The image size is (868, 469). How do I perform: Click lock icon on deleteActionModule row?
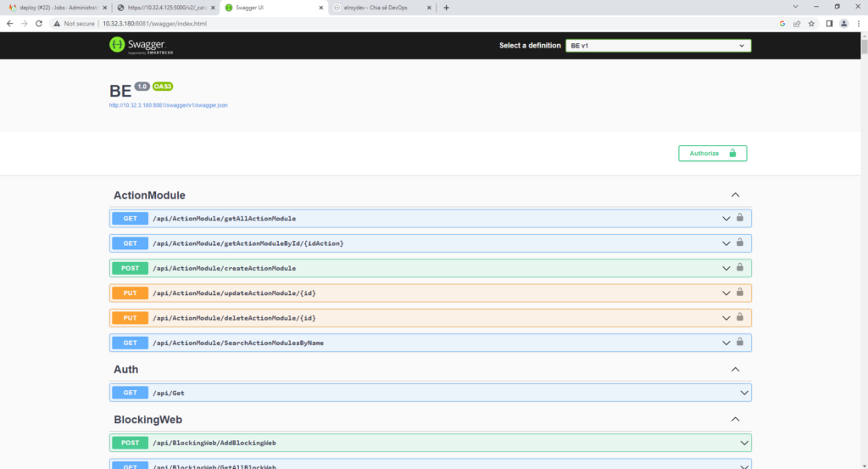[739, 317]
